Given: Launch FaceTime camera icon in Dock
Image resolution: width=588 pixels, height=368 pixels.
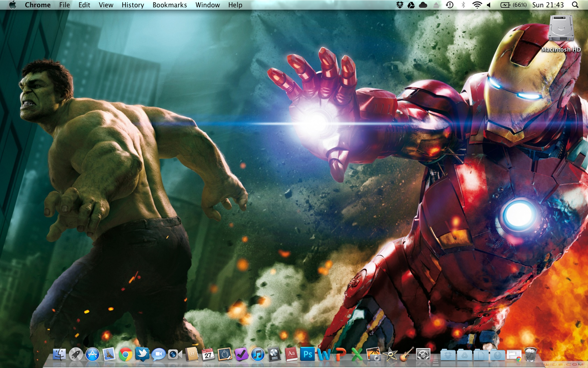Looking at the screenshot, I should pyautogui.click(x=175, y=354).
